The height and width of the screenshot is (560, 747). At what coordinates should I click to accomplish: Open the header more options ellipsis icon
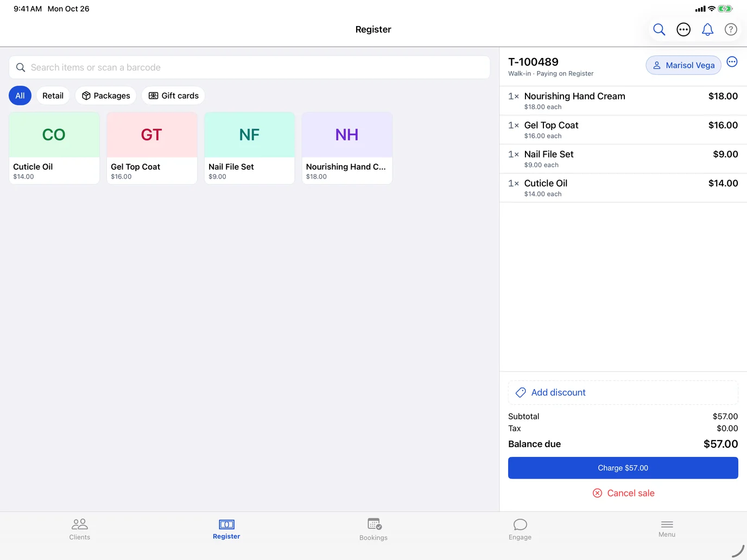683,29
